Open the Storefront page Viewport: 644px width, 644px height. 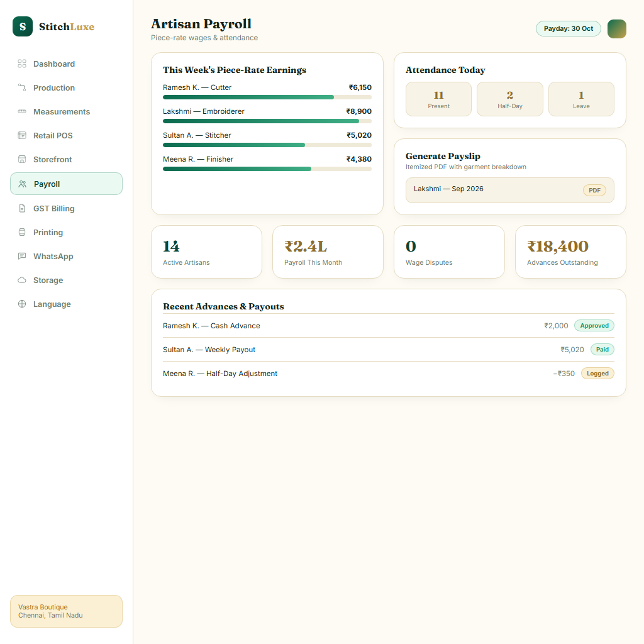pos(66,159)
